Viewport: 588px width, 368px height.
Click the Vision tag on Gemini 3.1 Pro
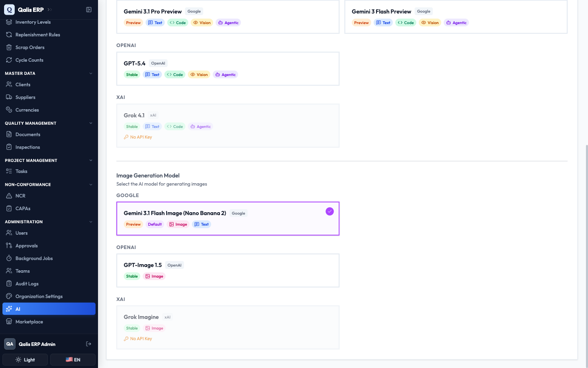202,23
